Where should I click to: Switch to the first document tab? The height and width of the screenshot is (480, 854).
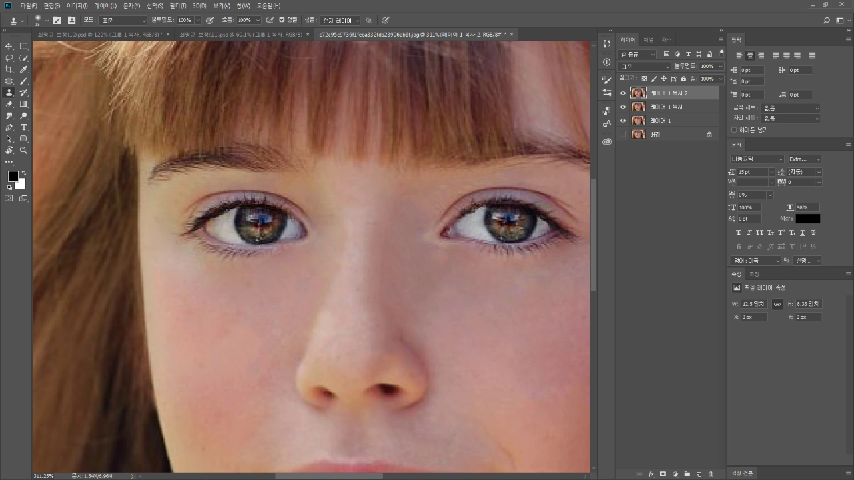(x=98, y=34)
